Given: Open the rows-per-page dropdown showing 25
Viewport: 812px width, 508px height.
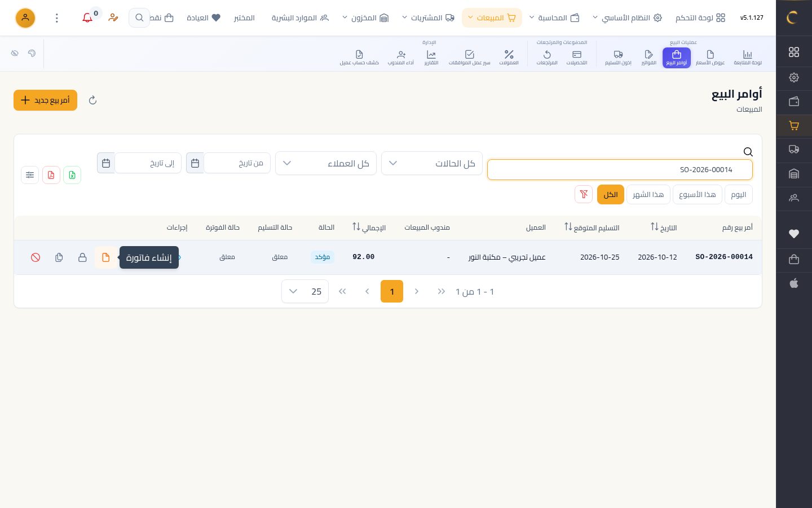Looking at the screenshot, I should point(305,291).
